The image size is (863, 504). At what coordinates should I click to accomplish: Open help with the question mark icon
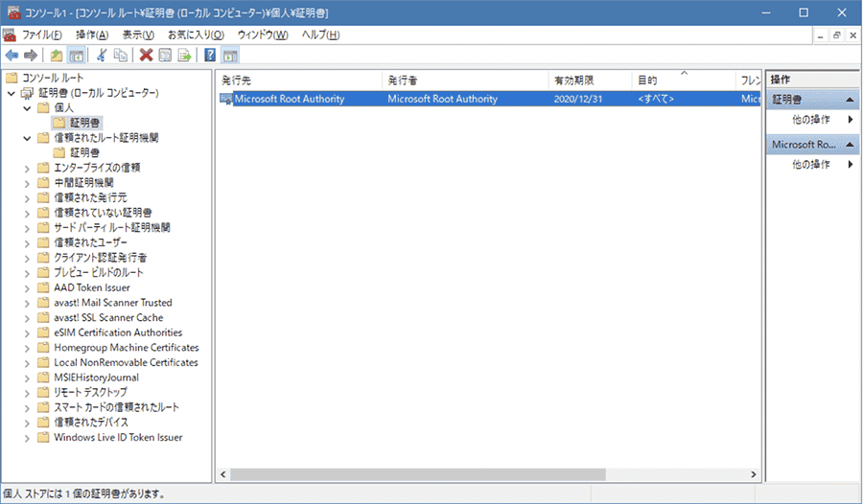pos(210,55)
